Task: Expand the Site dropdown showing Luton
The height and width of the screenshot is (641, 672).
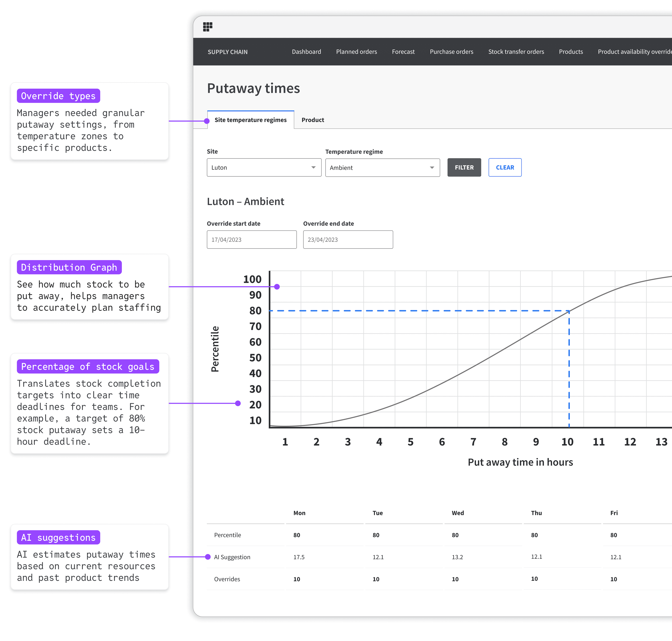Action: click(x=264, y=167)
